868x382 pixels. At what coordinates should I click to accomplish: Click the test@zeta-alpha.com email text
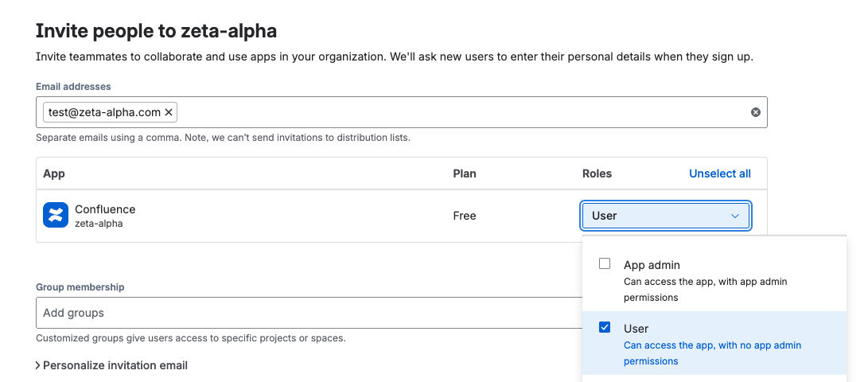pyautogui.click(x=104, y=112)
